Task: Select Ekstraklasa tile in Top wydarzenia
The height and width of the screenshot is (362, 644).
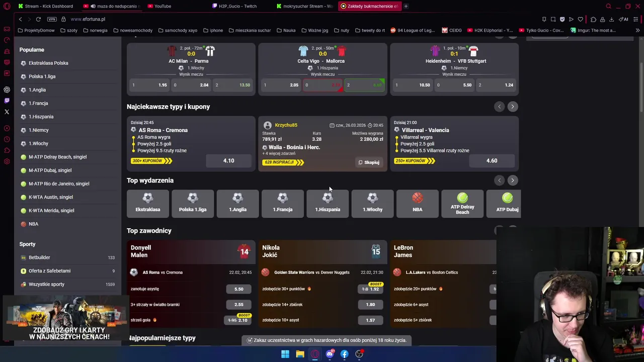Action: point(148,203)
